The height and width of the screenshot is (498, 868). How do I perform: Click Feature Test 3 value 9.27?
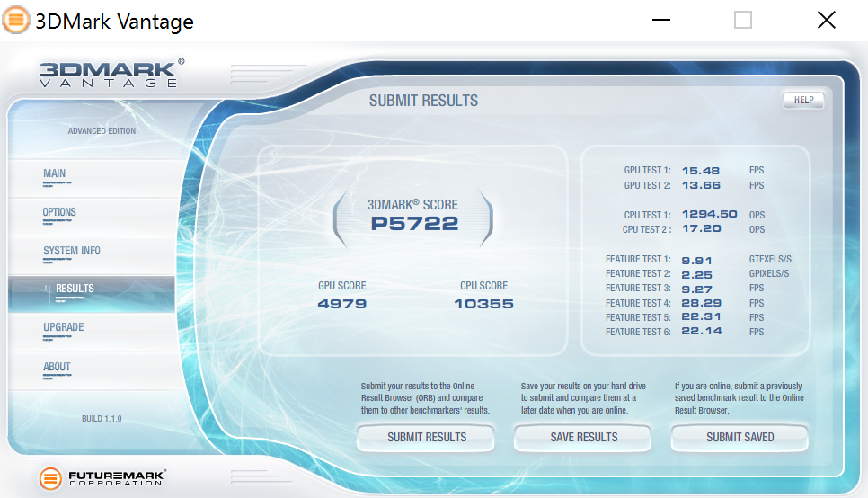pos(697,289)
